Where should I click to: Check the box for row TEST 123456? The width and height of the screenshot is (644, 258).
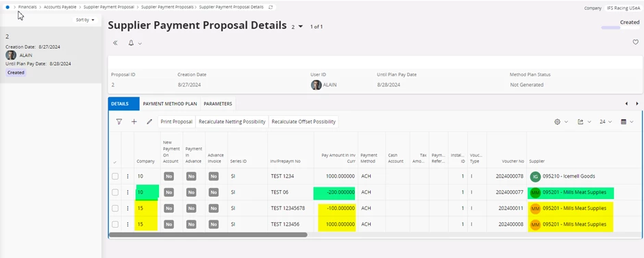[x=115, y=224]
